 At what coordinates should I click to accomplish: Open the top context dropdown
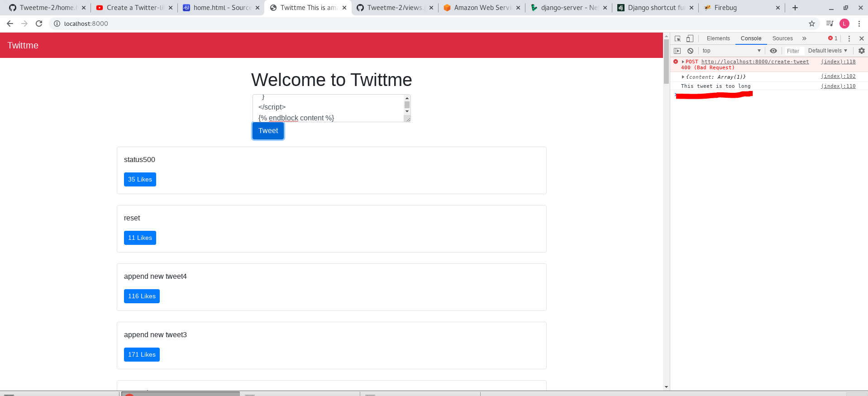(731, 51)
